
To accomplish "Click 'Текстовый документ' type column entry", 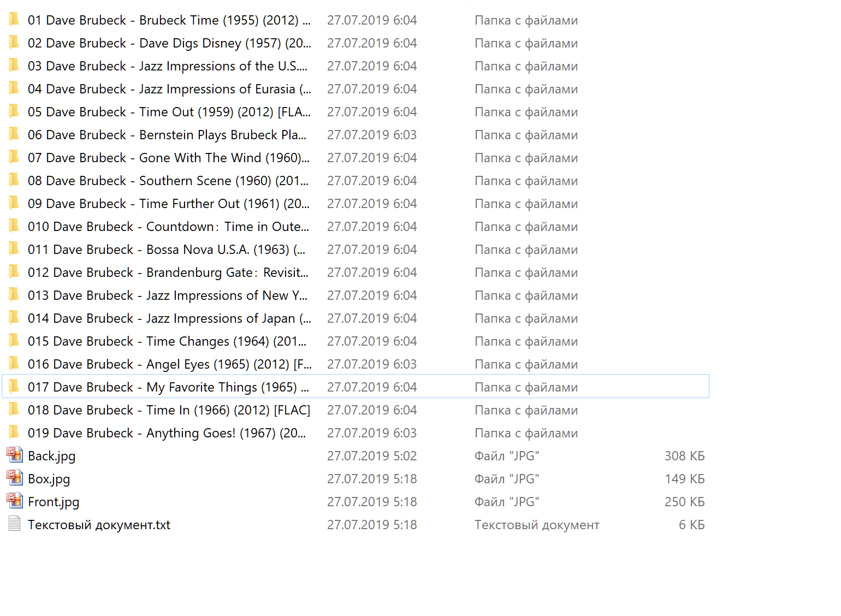I will coord(537,525).
